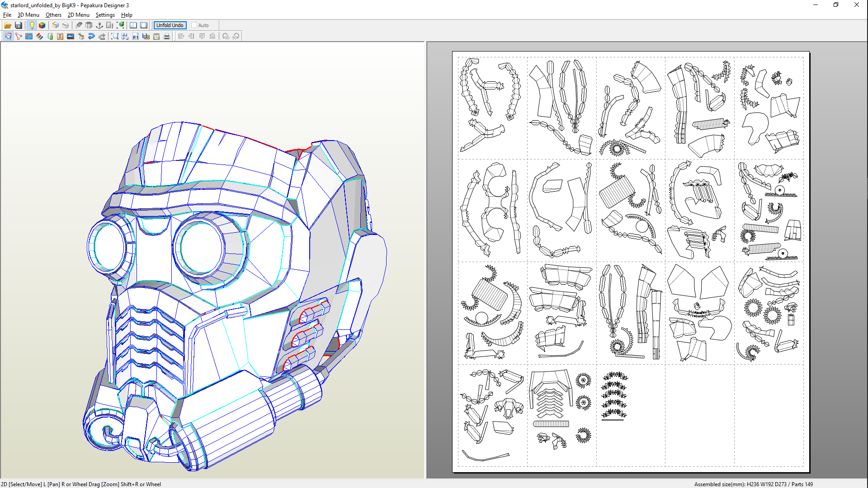Click the insert image icon
Image resolution: width=868 pixels, height=488 pixels.
point(71,36)
